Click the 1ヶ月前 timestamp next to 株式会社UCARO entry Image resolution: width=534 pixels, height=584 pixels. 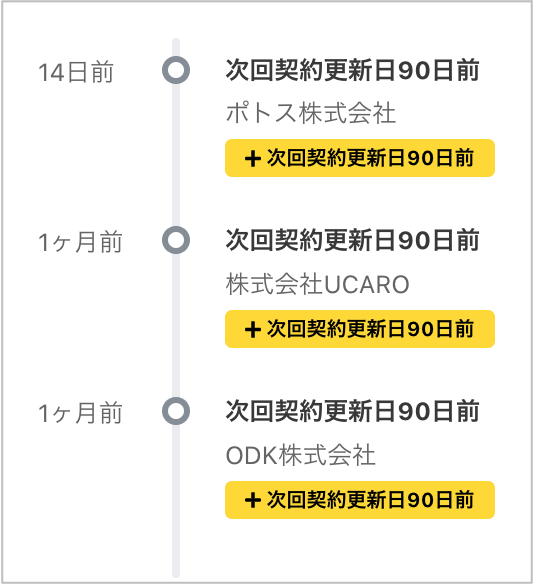pyautogui.click(x=80, y=242)
